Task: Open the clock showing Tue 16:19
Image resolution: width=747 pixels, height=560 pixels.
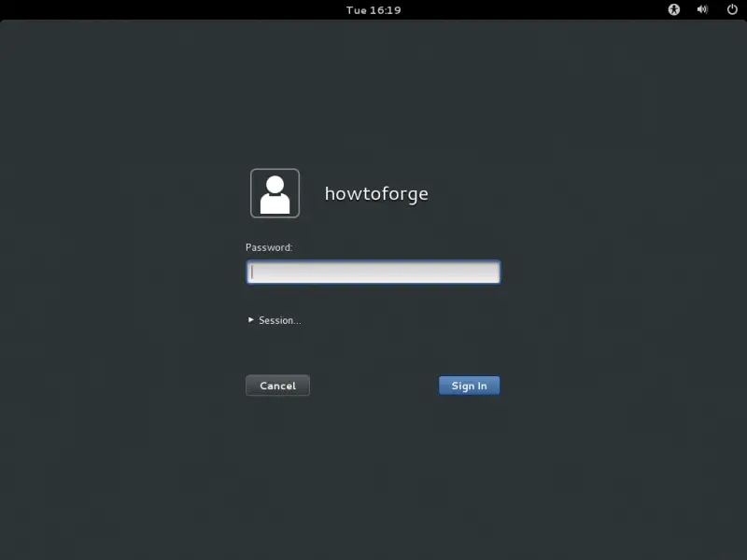Action: tap(373, 10)
